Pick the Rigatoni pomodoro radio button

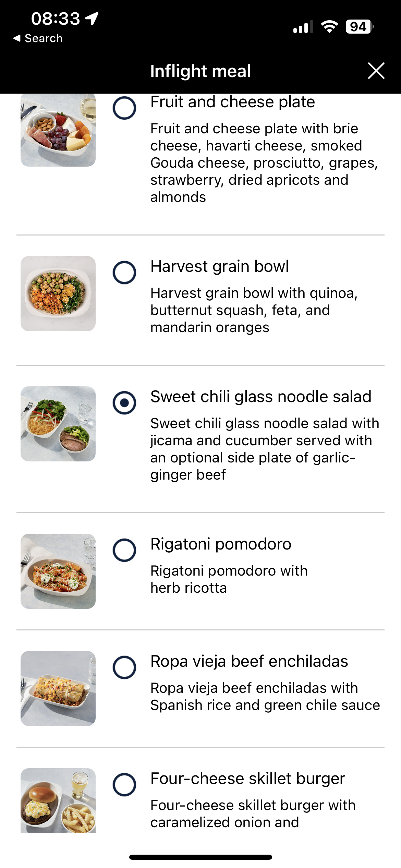pos(124,550)
